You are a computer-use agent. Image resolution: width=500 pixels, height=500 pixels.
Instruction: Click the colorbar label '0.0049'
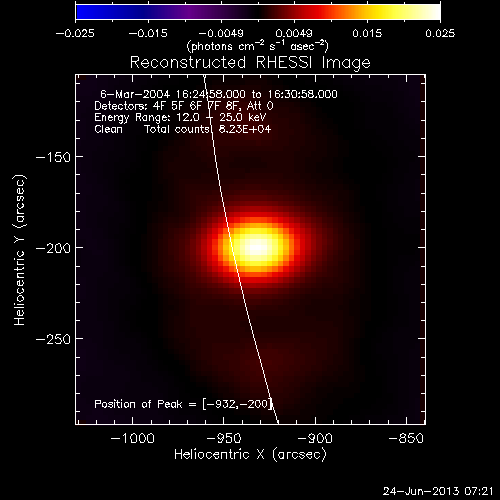pyautogui.click(x=294, y=33)
